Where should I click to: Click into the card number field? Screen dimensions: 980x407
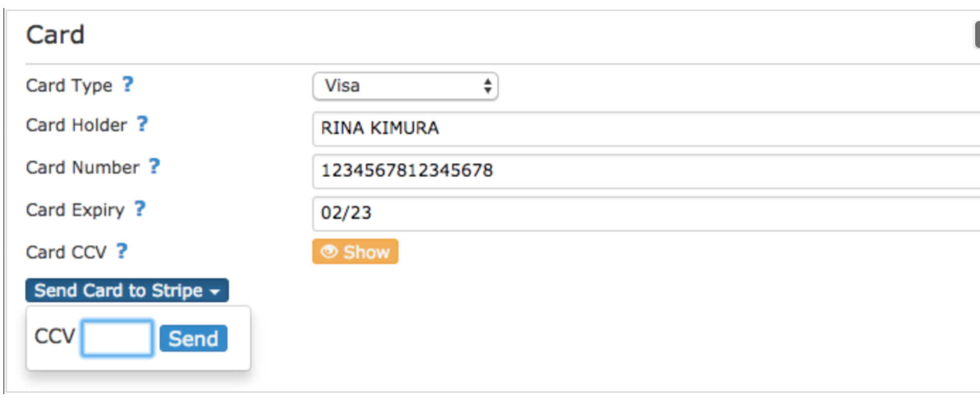[643, 171]
